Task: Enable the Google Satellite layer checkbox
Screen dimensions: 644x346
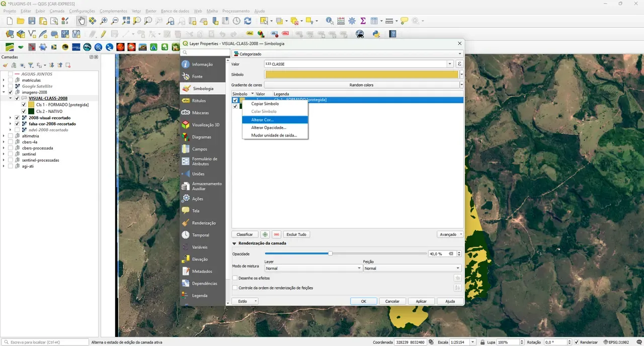Action: coord(10,86)
